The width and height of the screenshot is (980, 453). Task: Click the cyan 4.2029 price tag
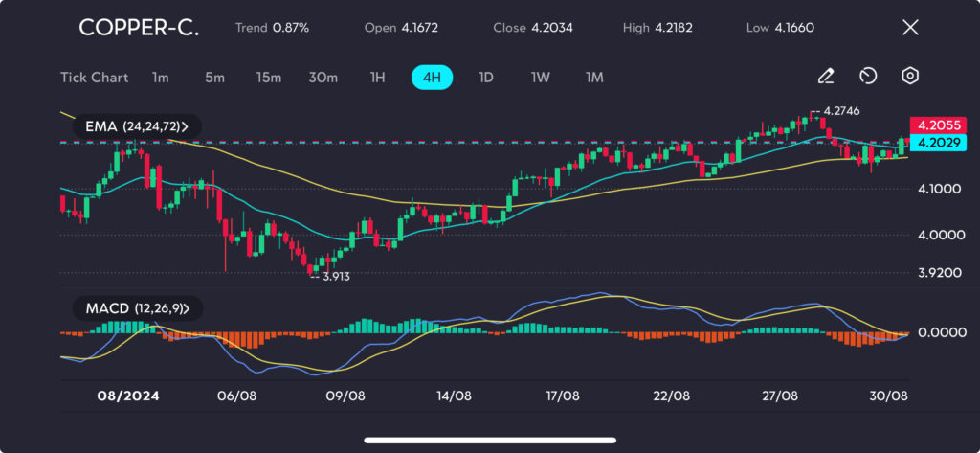[x=937, y=143]
